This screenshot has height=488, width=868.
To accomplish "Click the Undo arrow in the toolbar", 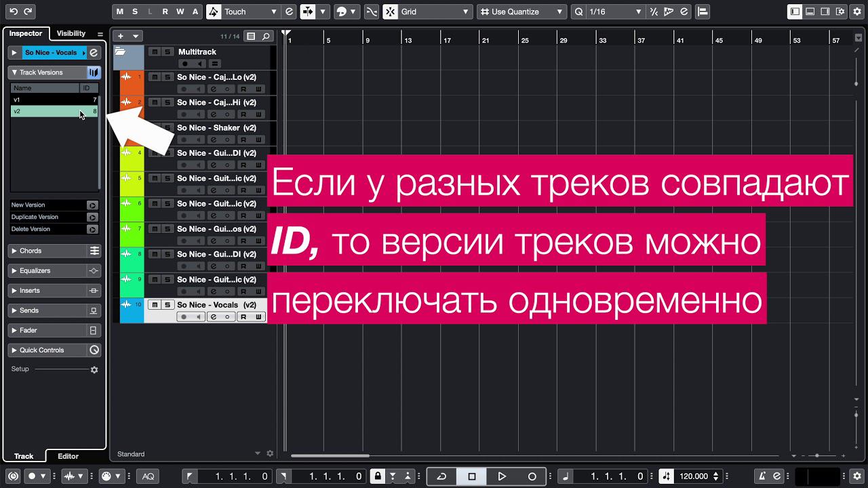I will coord(14,12).
